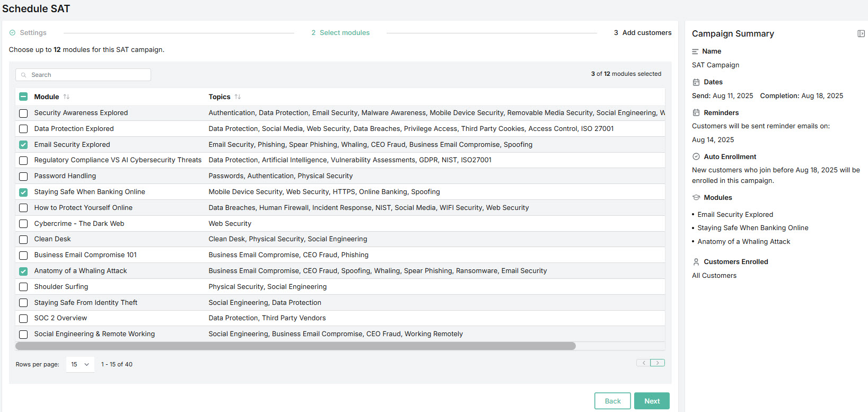This screenshot has height=412, width=868.
Task: Click the Settings step checkmark icon
Action: (x=12, y=33)
